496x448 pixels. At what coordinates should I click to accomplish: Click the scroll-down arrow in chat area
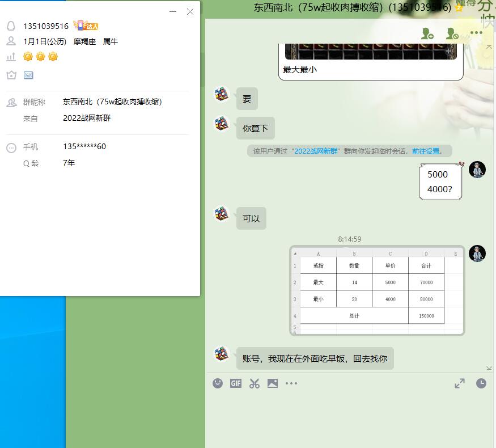(489, 368)
